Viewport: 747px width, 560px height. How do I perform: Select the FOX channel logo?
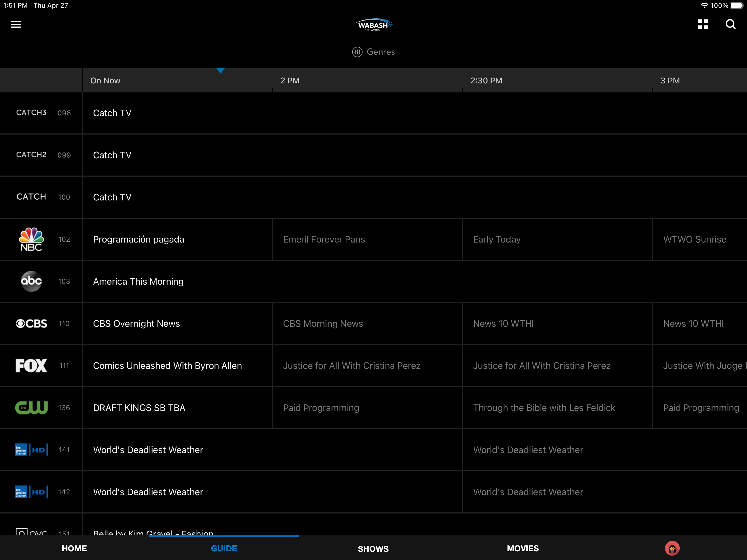point(31,366)
